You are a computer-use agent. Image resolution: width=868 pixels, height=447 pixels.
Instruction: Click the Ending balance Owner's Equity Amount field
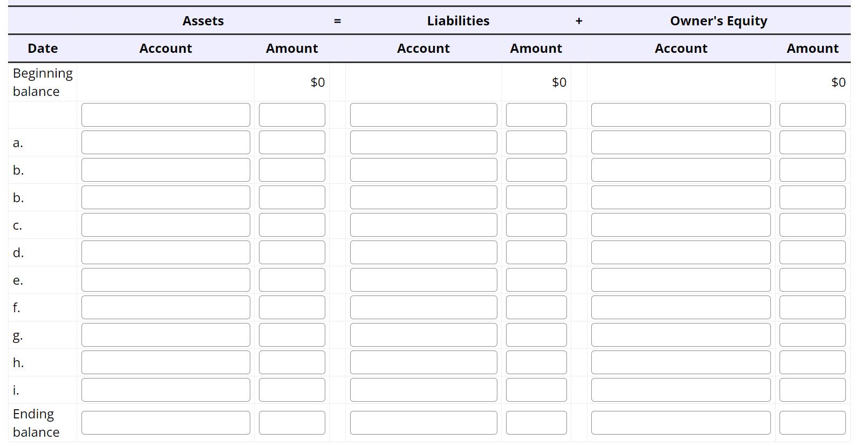click(x=812, y=423)
